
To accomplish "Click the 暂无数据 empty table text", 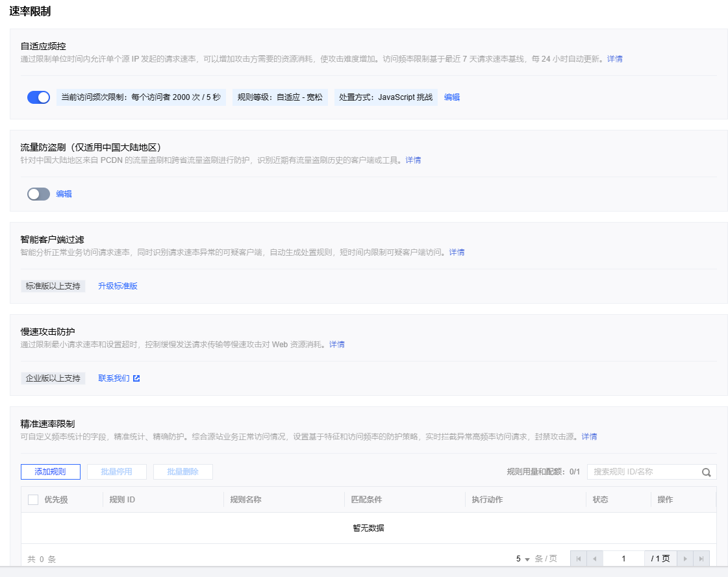I will (368, 528).
